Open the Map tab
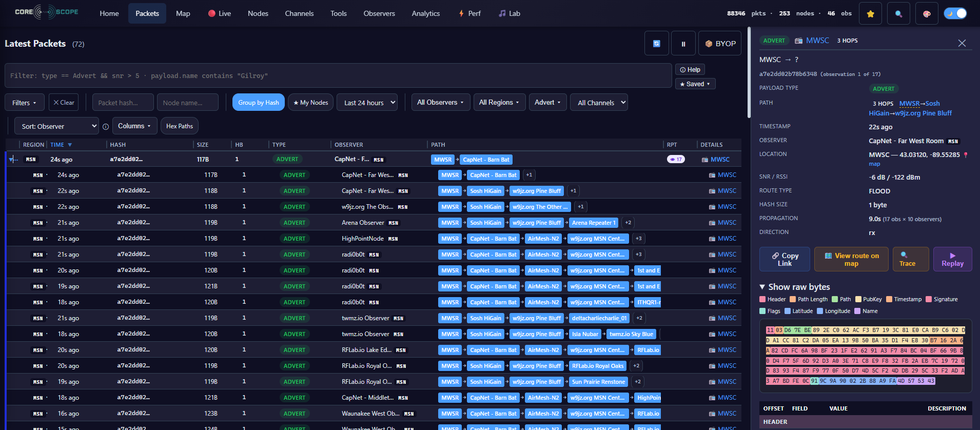980x430 pixels. [x=183, y=13]
